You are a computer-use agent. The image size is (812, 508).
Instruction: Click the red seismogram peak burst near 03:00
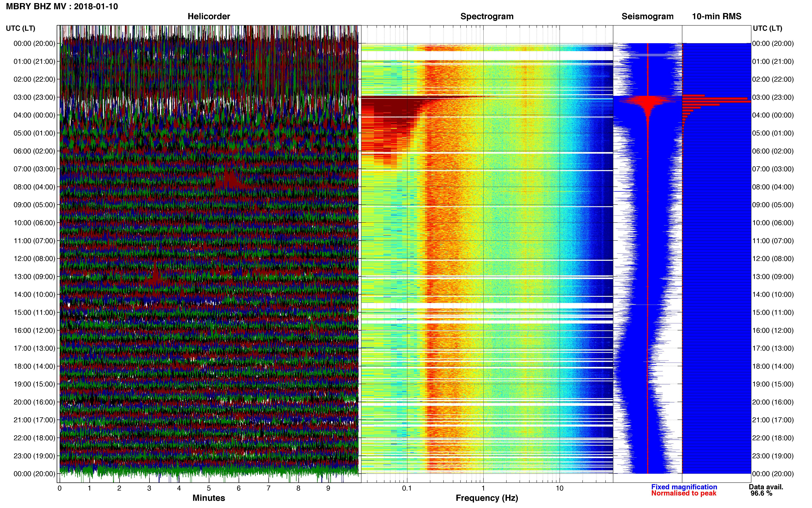pos(648,102)
